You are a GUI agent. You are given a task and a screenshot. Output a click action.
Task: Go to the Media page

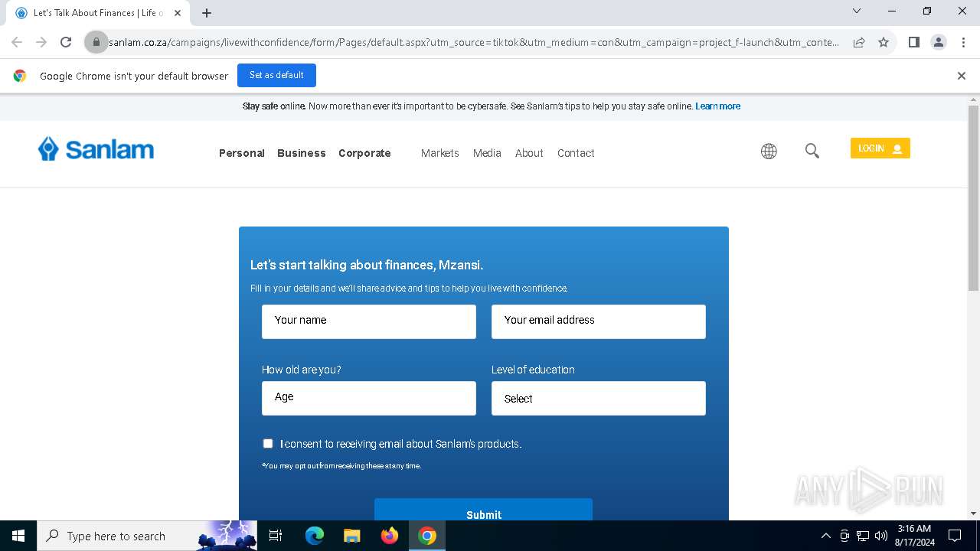coord(487,153)
